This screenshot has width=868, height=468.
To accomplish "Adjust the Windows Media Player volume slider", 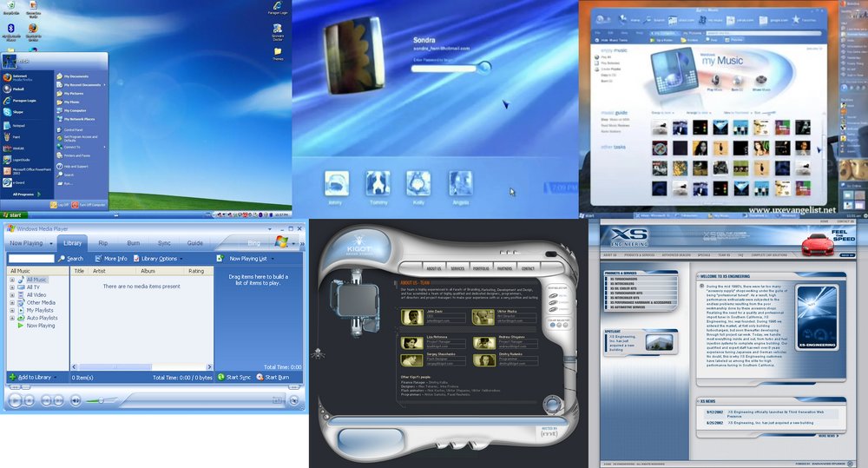I will point(100,400).
